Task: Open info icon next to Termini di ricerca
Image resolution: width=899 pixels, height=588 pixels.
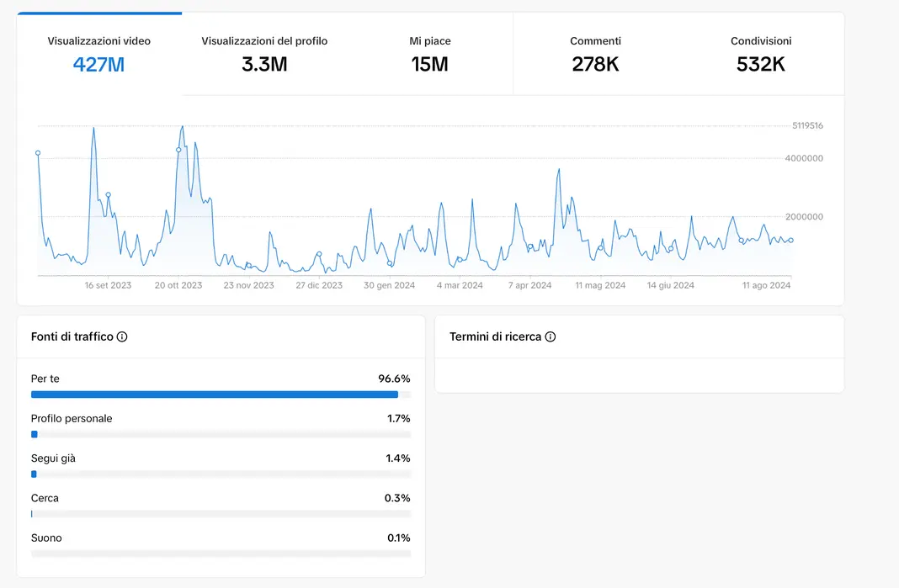Action: tap(551, 337)
